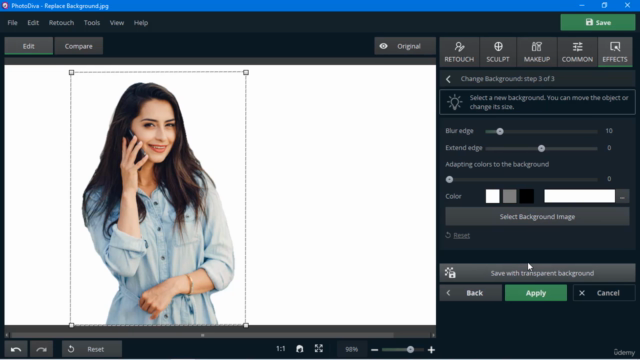Click the scrollbar right arrow
This screenshot has height=360, width=640.
click(x=433, y=335)
